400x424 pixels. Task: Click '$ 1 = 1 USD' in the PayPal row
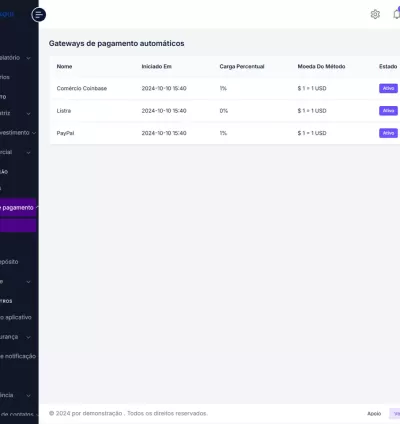coord(312,133)
